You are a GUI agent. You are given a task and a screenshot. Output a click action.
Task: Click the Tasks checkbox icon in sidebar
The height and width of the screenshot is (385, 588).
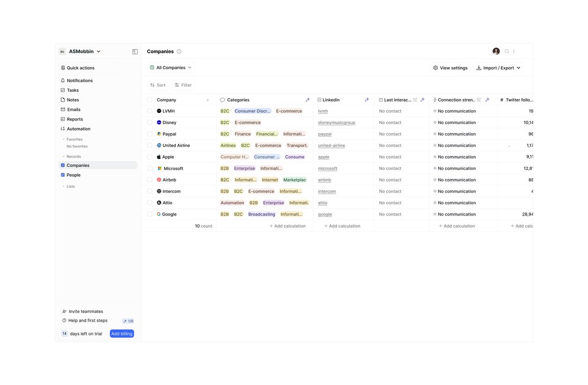tap(63, 90)
